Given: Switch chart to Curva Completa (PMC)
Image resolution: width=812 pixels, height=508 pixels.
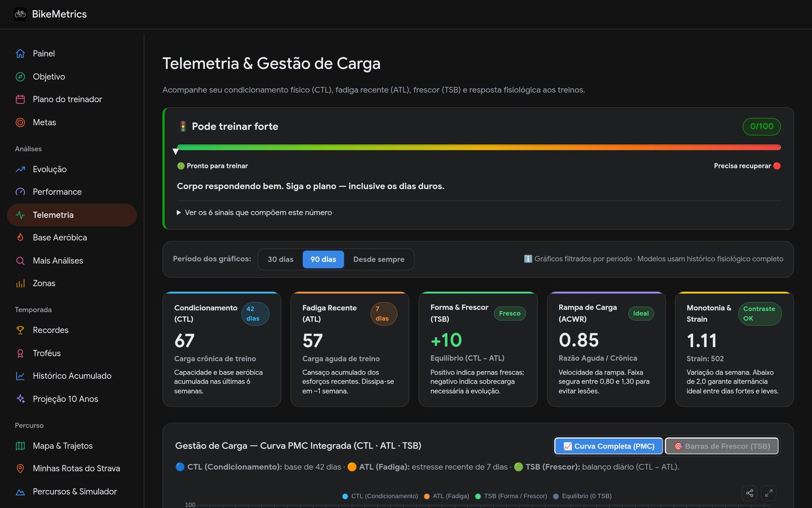Looking at the screenshot, I should (608, 446).
